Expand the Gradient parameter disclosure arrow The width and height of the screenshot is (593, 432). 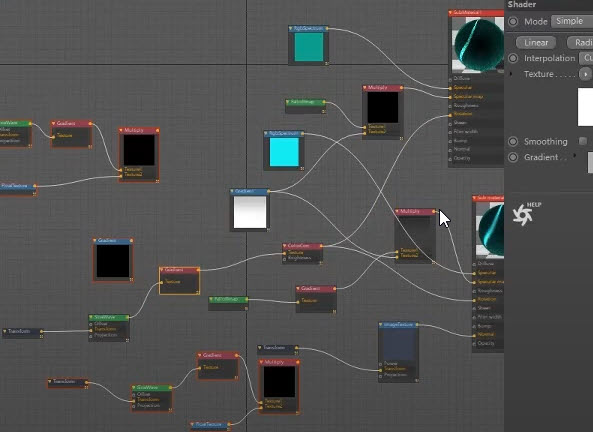[x=575, y=155]
